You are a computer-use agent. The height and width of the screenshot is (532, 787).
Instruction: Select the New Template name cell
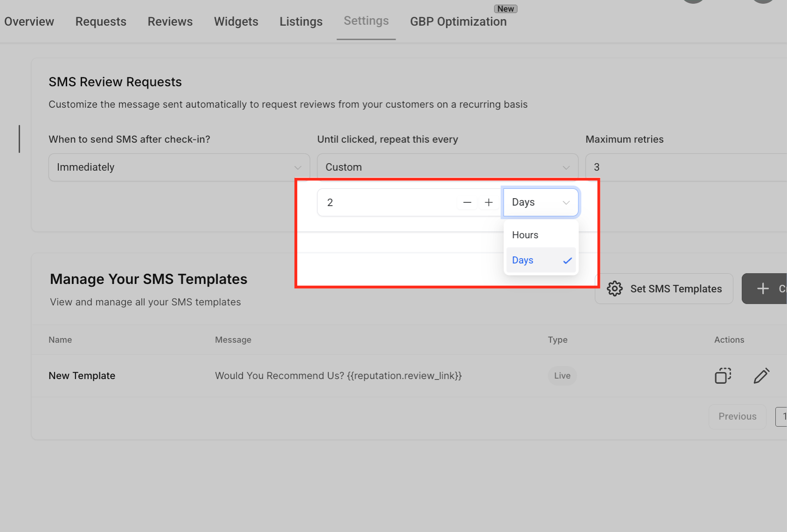pyautogui.click(x=82, y=376)
